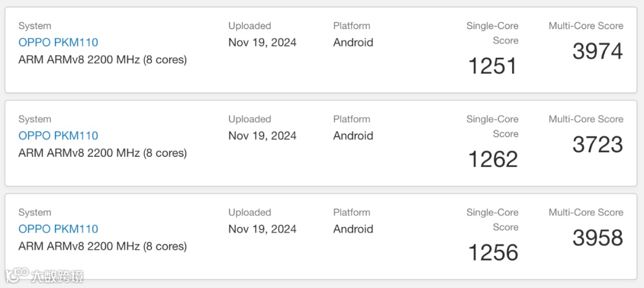Click ARM ARMv8 processor text in 3974 result
Screen dimensions: 644x288
tap(103, 60)
